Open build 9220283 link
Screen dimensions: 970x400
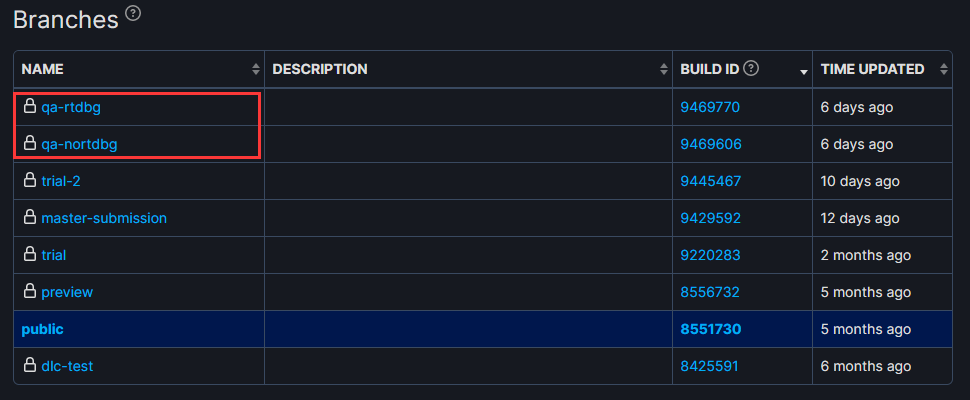(x=710, y=255)
